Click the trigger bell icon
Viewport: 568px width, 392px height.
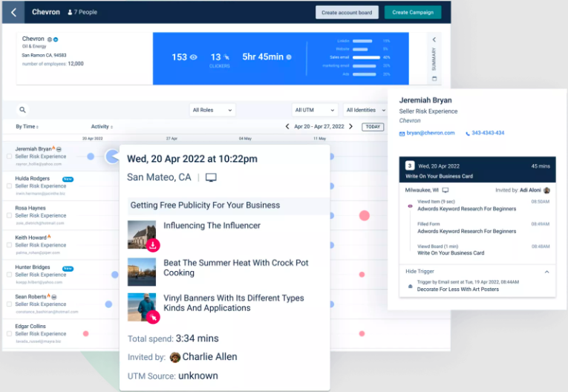(x=410, y=287)
